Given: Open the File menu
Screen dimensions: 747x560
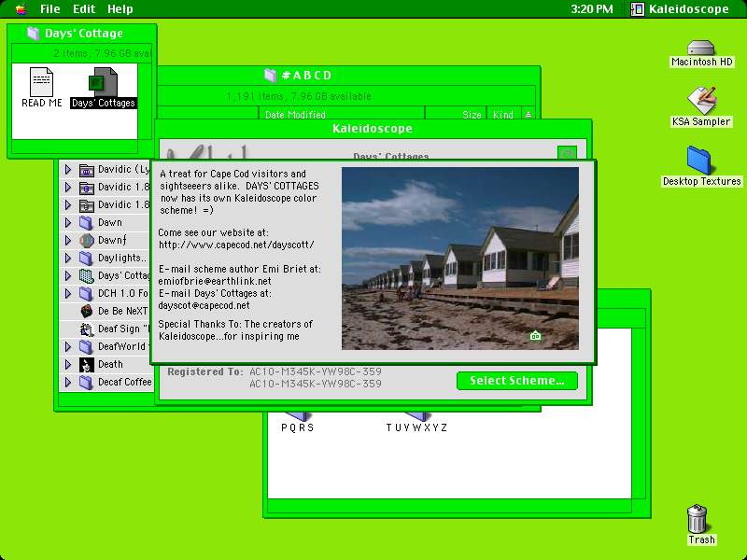Looking at the screenshot, I should (50, 9).
